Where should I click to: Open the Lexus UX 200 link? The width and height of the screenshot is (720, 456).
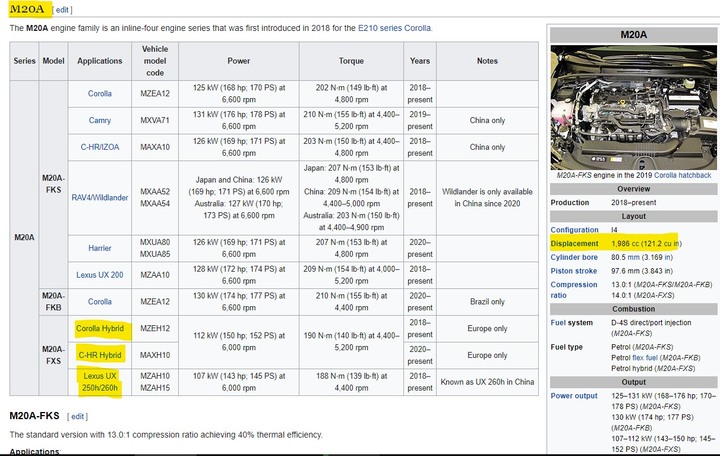(100, 275)
